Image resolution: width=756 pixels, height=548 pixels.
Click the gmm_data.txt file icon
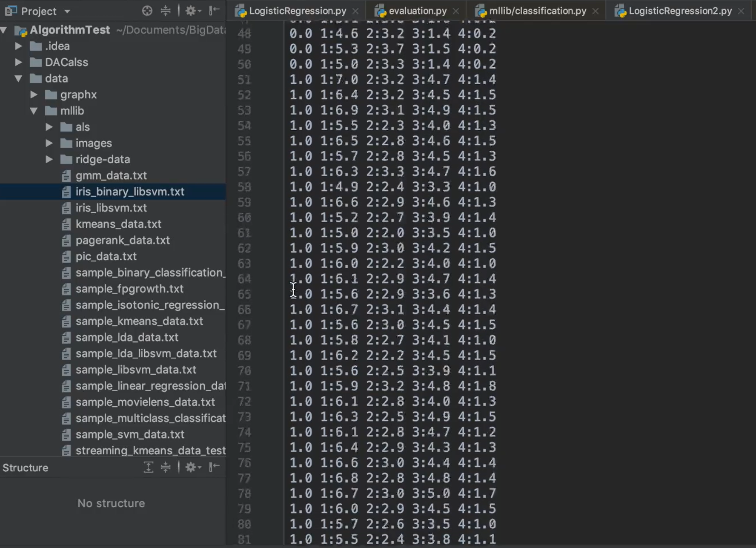(x=66, y=175)
